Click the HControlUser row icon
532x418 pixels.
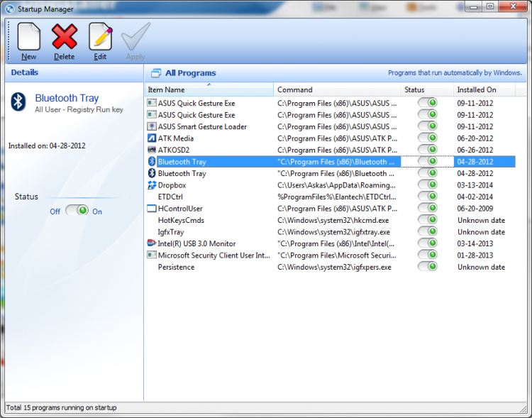(x=152, y=209)
